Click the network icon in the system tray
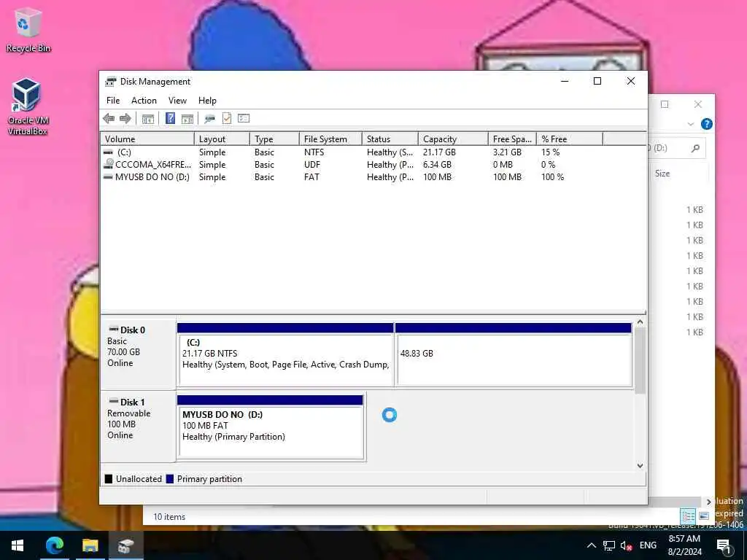The height and width of the screenshot is (560, 747). [x=609, y=545]
